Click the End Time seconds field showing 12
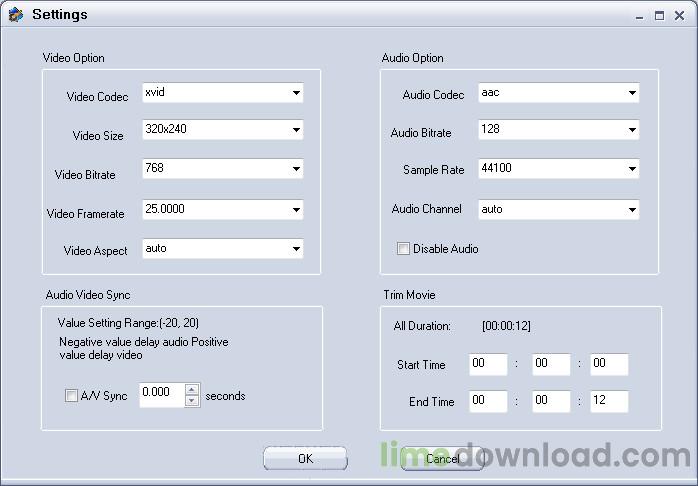The width and height of the screenshot is (698, 486). click(x=609, y=401)
